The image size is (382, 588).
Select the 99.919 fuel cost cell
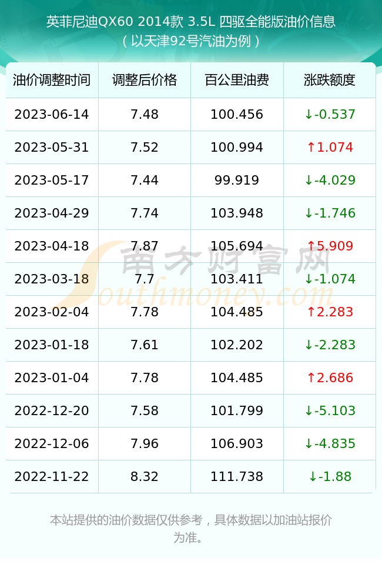click(x=237, y=181)
